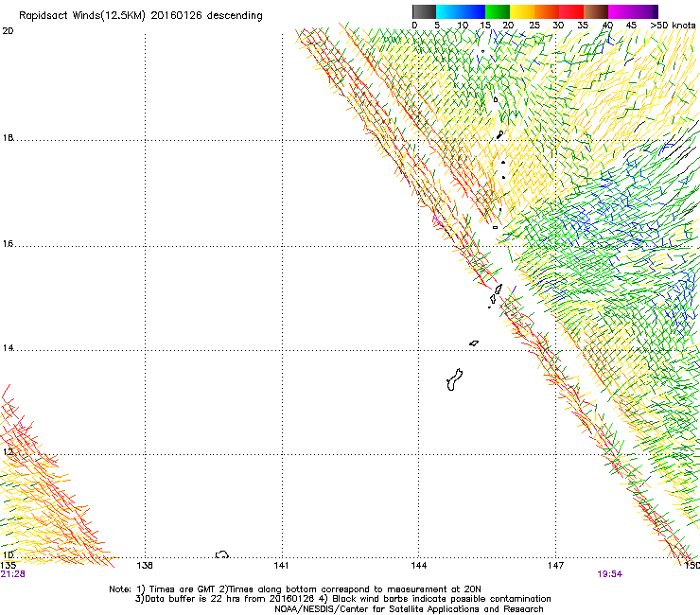This screenshot has width=700, height=615.
Task: Click the 'NOAA/NESDIS/Center for Satellite Applications' credit line
Action: pos(409,609)
